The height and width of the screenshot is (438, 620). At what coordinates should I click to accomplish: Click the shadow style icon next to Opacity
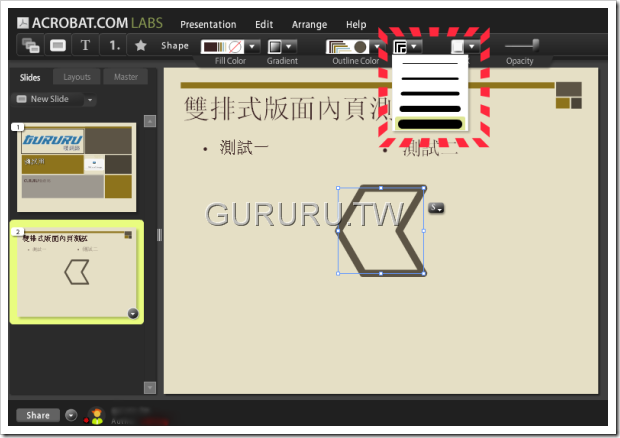click(x=458, y=47)
